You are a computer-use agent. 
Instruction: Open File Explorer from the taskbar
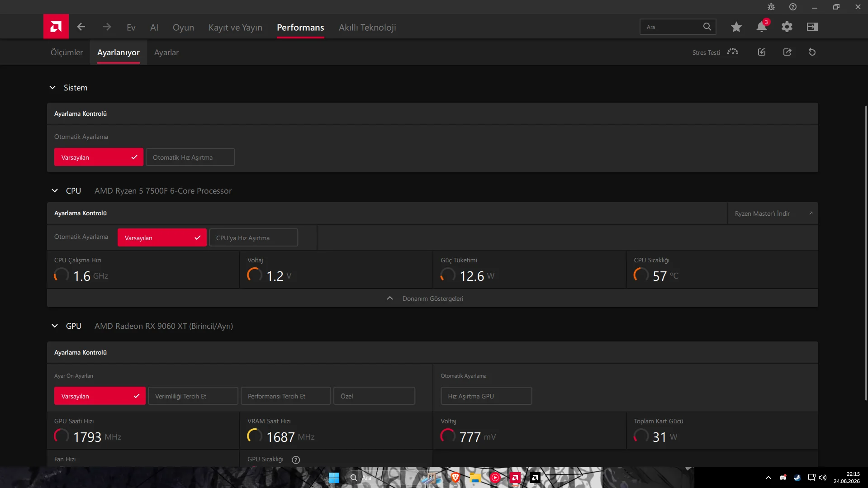(x=475, y=478)
